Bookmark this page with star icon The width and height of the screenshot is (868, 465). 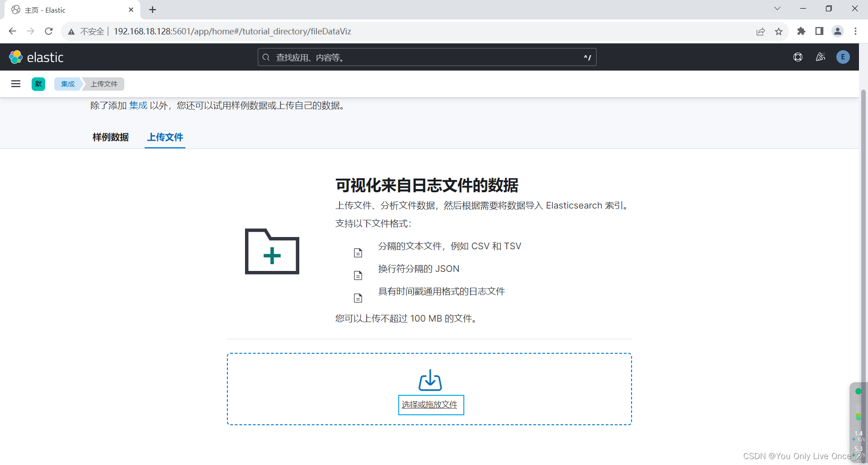click(778, 31)
